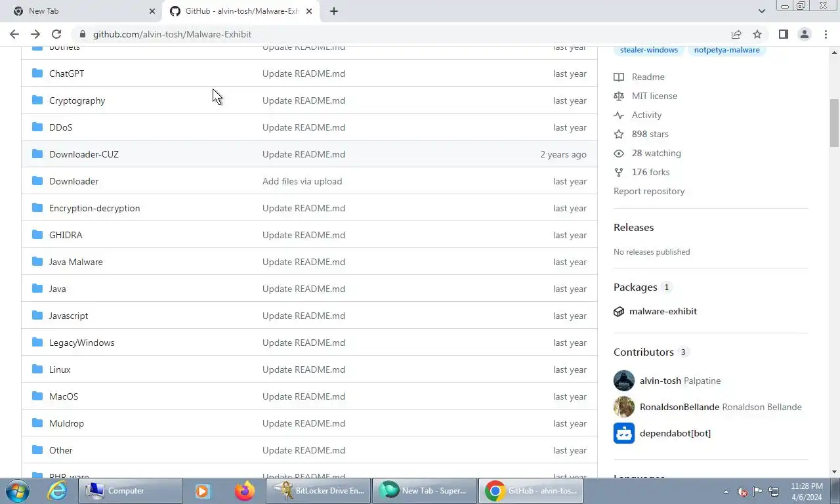Click the alvin-tosh contributor name
Image resolution: width=840 pixels, height=504 pixels.
click(660, 381)
